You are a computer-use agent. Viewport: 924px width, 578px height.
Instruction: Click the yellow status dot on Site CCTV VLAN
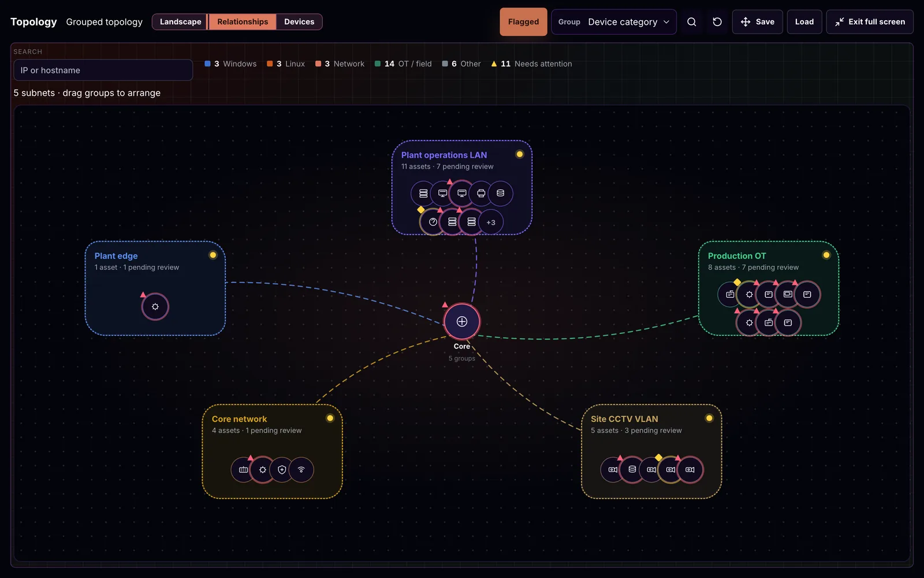point(709,418)
